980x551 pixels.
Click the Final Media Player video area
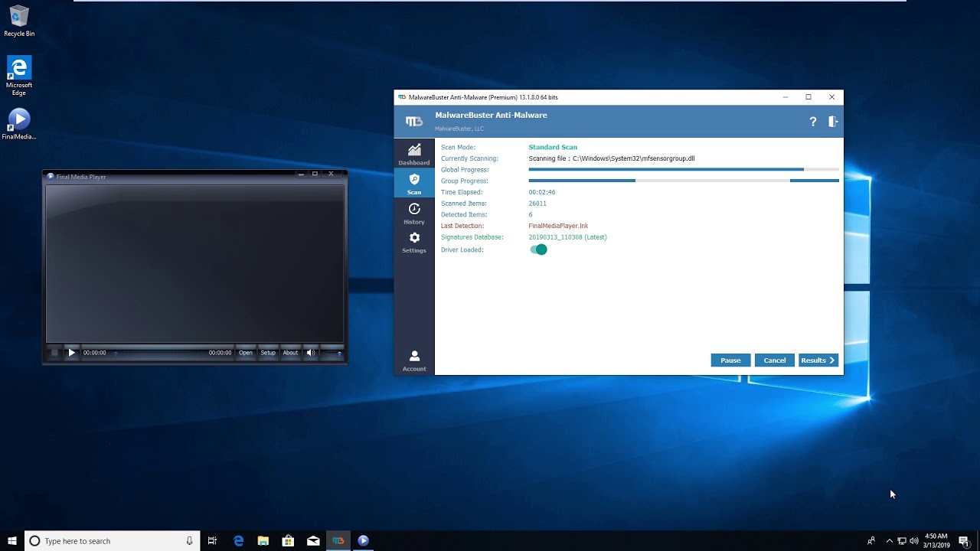tap(195, 263)
